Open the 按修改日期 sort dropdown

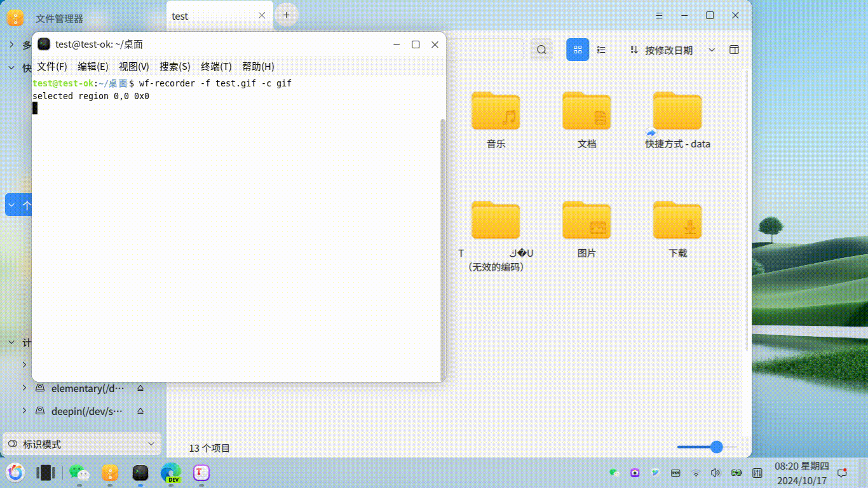(671, 50)
